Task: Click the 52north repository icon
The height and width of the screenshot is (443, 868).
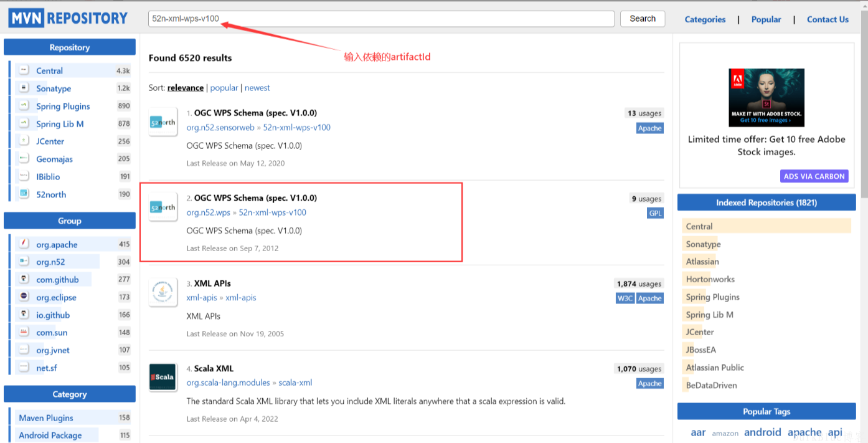Action: (x=24, y=194)
